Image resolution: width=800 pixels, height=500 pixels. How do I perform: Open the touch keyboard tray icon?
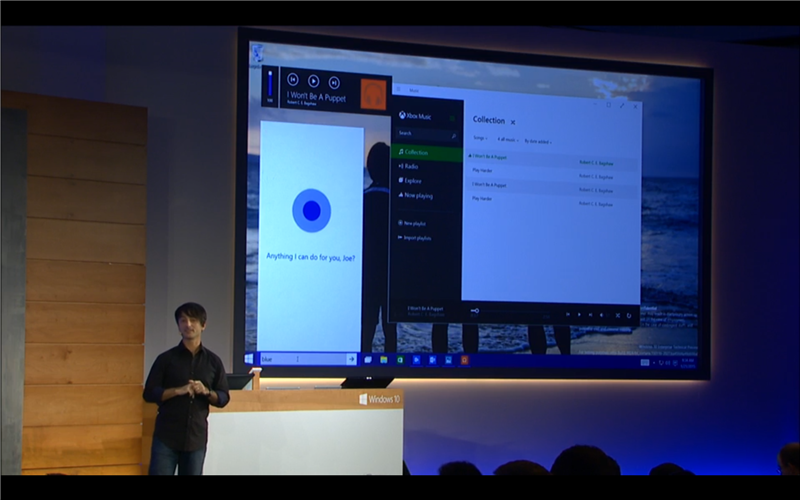point(644,363)
